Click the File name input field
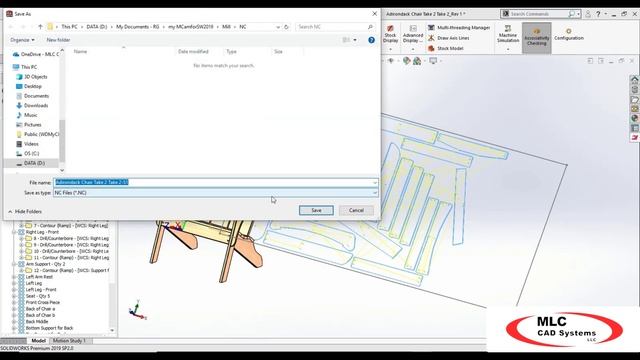This screenshot has height=360, width=640. tap(215, 182)
